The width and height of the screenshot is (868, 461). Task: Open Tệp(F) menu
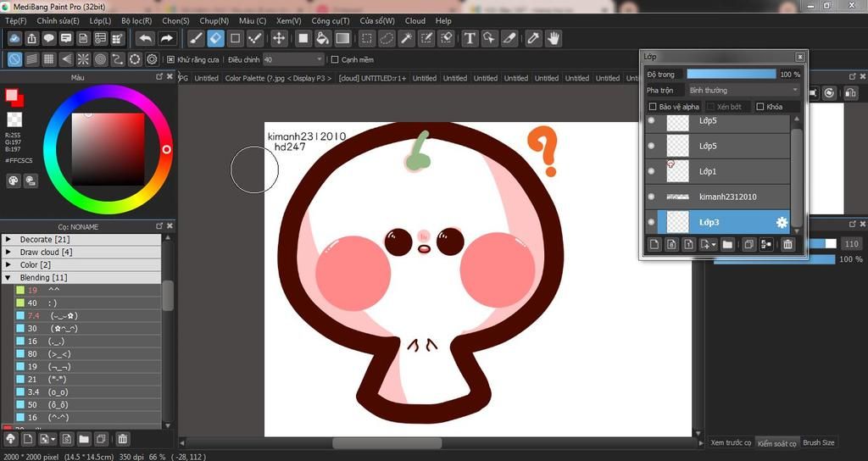click(x=15, y=20)
